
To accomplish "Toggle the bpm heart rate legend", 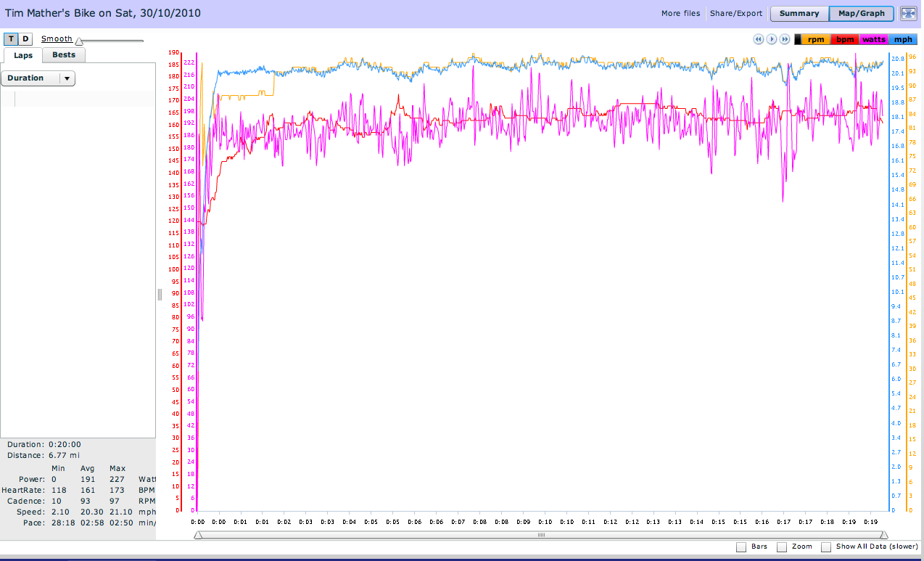I will (x=845, y=39).
